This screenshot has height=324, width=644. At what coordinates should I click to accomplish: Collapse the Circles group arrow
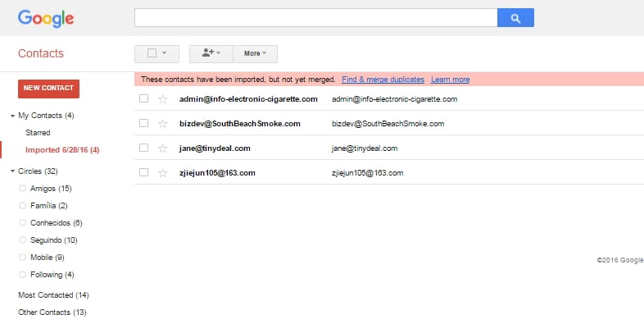tap(12, 171)
